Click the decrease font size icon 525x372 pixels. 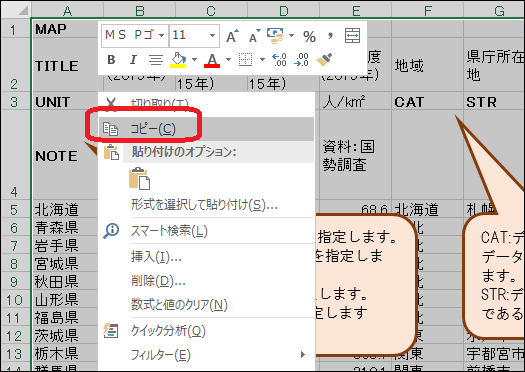254,35
